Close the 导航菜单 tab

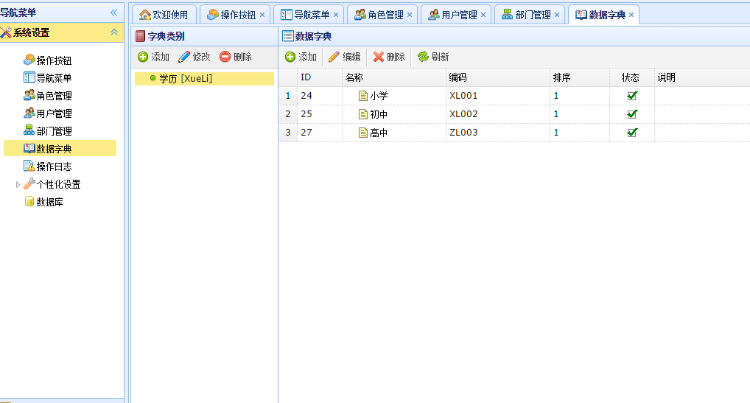pos(336,15)
